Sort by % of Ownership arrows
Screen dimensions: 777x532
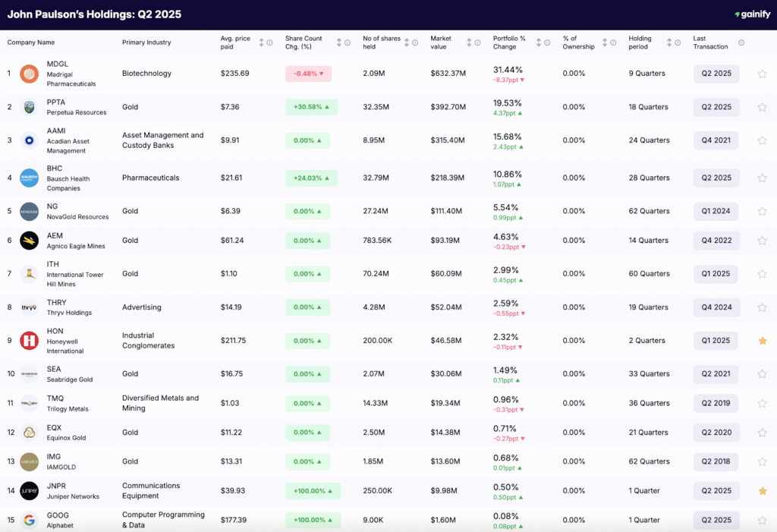[605, 42]
